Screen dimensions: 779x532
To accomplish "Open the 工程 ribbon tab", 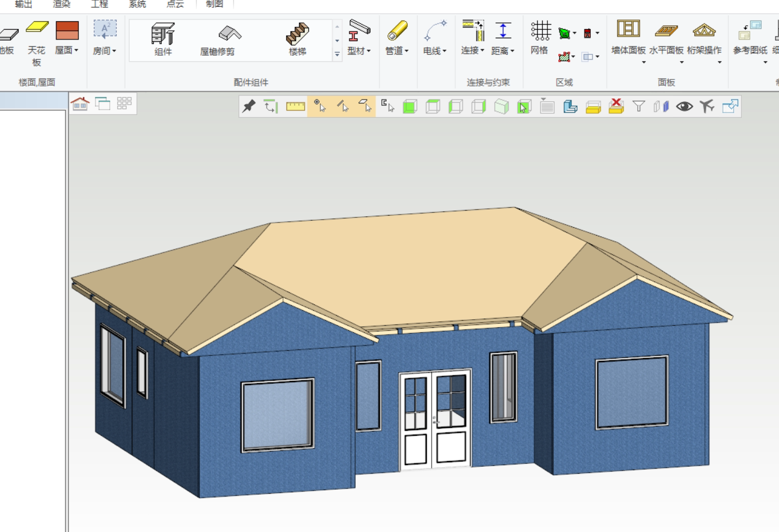I will (x=100, y=4).
